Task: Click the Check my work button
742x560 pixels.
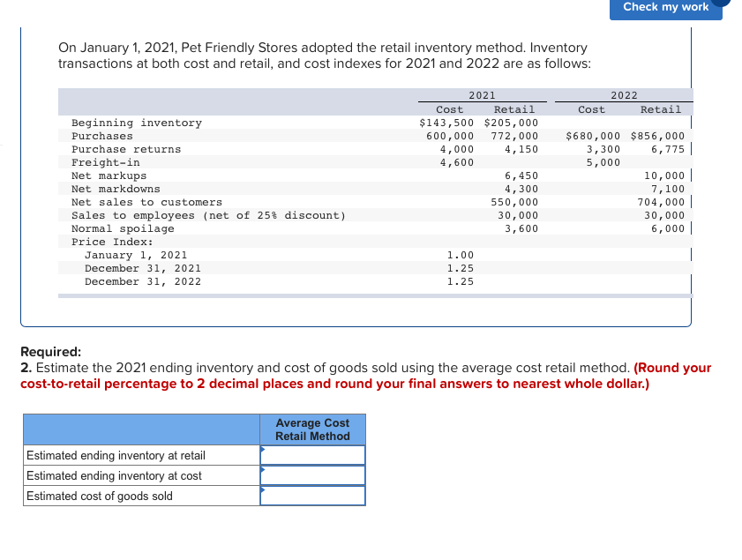Action: point(666,8)
